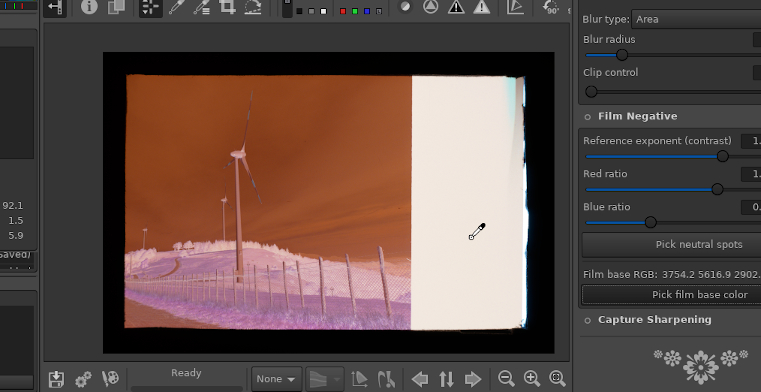The image size is (761, 392).
Task: Toggle luminosity channel preview
Action: pyautogui.click(x=379, y=11)
